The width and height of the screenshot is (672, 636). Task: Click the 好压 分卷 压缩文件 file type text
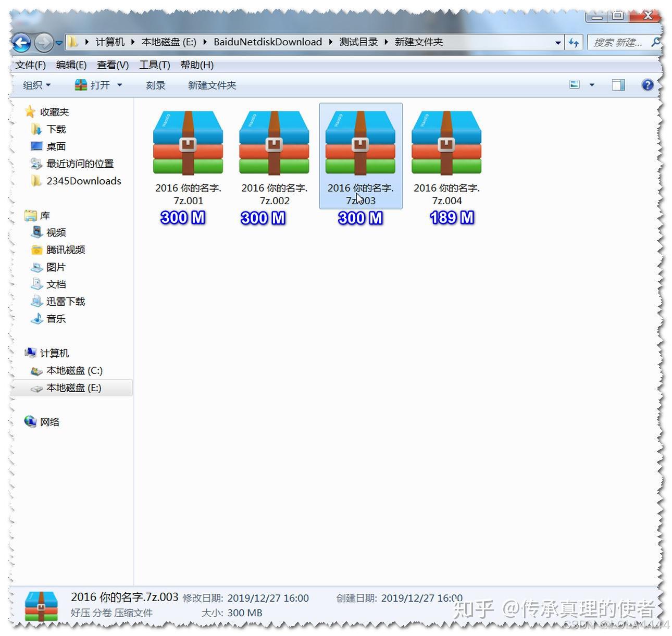pyautogui.click(x=111, y=613)
